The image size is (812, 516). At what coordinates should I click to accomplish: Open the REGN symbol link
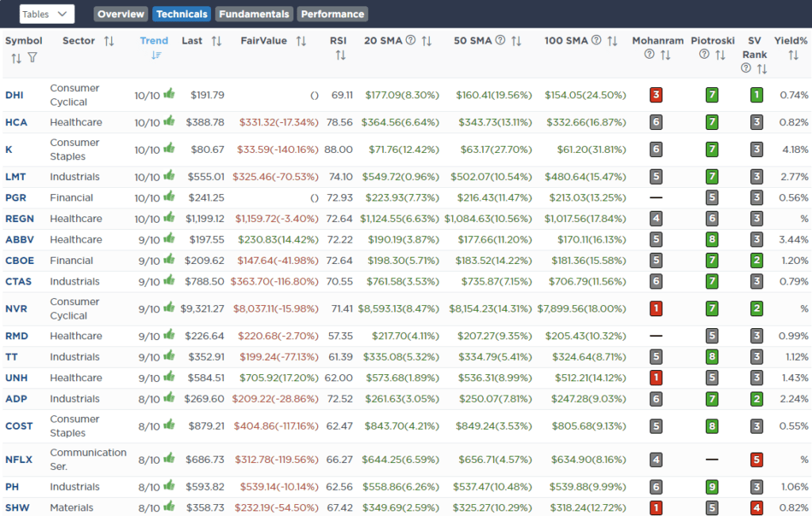point(20,219)
